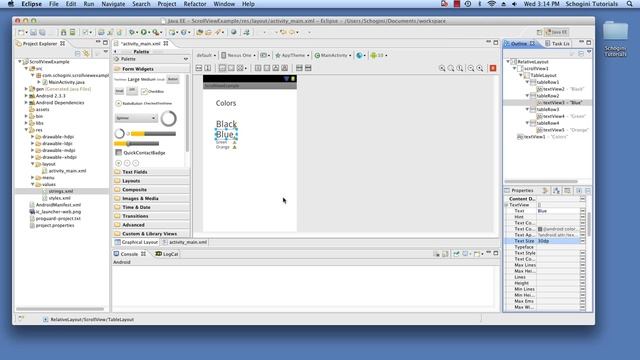Screen dimensions: 640x360
Task: Click the ToggleButton OFF widget in palette
Action: coord(132,91)
